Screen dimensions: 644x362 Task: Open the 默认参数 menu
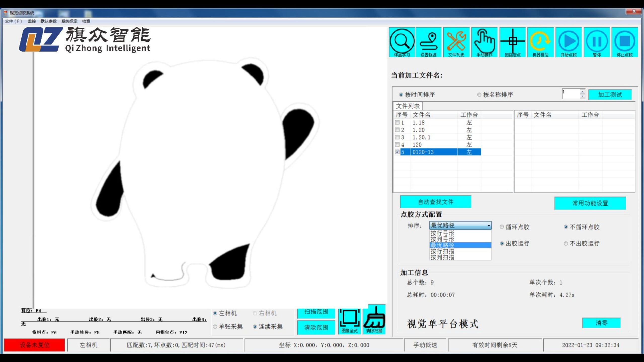tap(49, 21)
